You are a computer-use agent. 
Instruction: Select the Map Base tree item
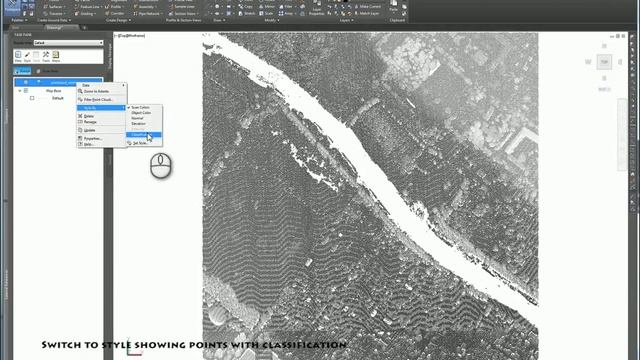pyautogui.click(x=53, y=91)
